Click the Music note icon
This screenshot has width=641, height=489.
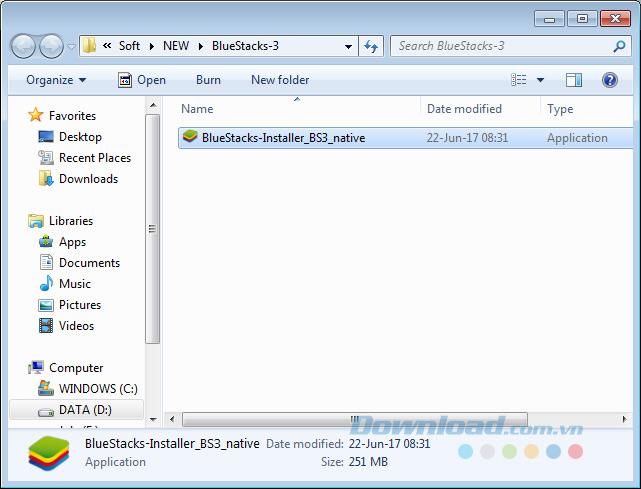pyautogui.click(x=46, y=283)
